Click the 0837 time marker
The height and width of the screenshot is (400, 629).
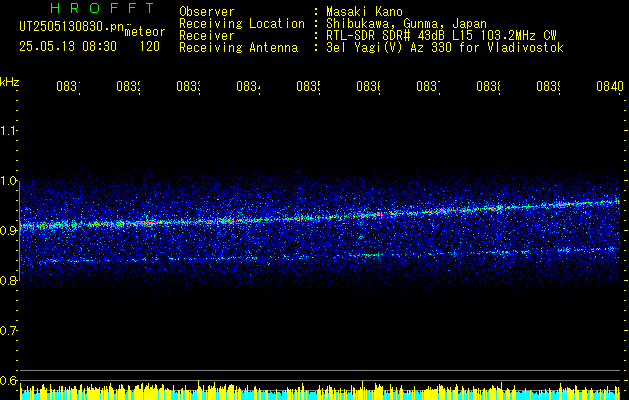coord(428,87)
